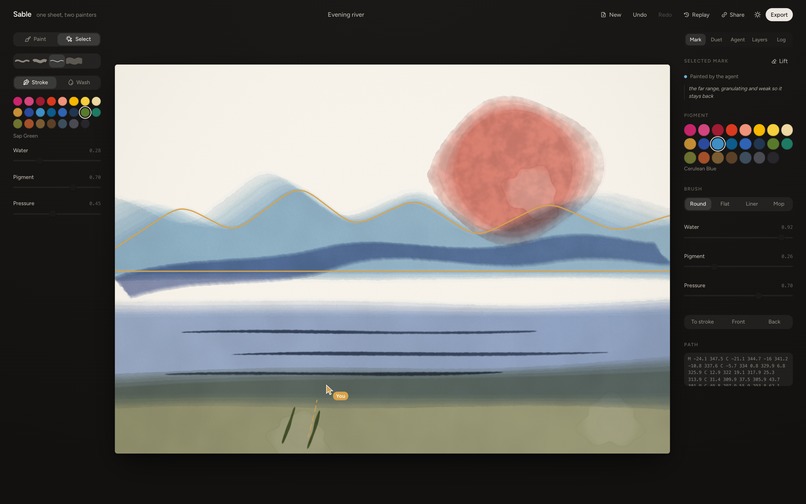Screen dimensions: 806x504
Task: Choose Wash painting type
Action: click(x=79, y=82)
